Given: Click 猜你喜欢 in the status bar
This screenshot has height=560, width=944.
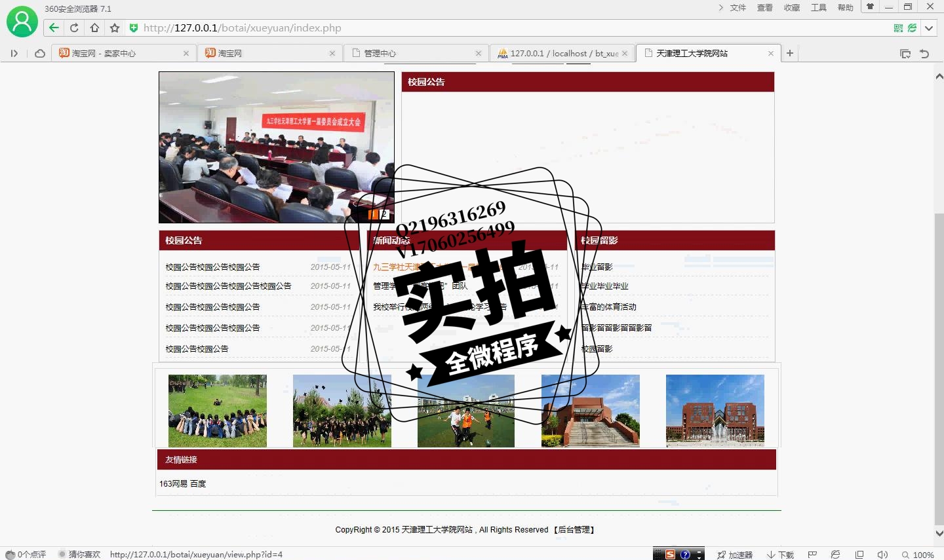Looking at the screenshot, I should click(79, 554).
